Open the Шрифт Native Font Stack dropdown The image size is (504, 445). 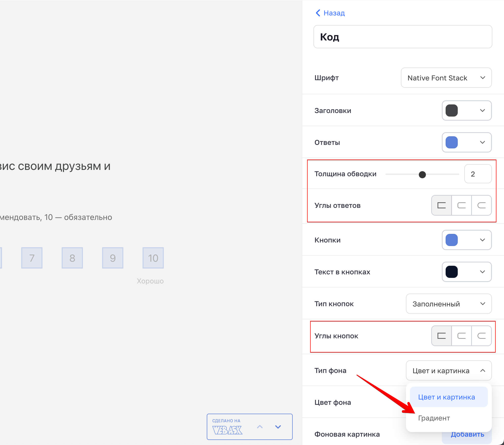pyautogui.click(x=446, y=78)
